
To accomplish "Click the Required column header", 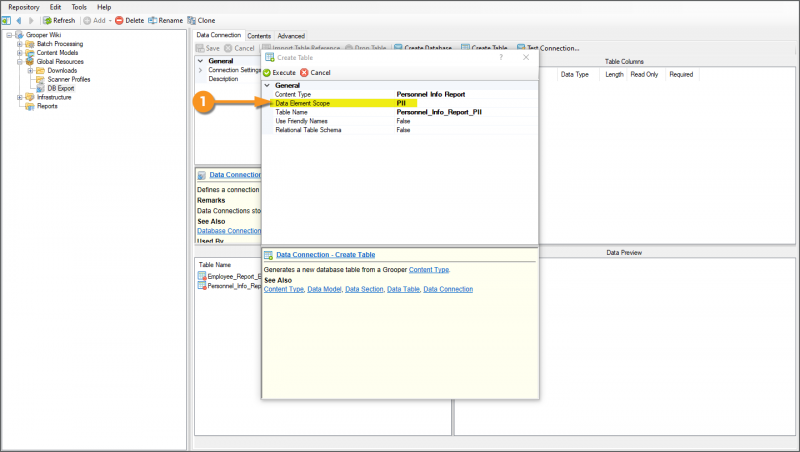I will [x=681, y=74].
